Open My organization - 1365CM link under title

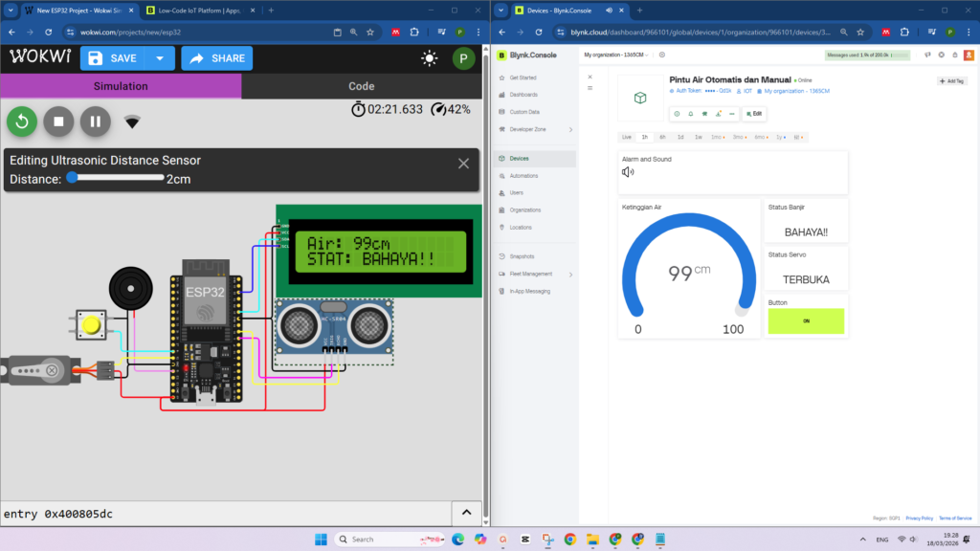(x=793, y=91)
